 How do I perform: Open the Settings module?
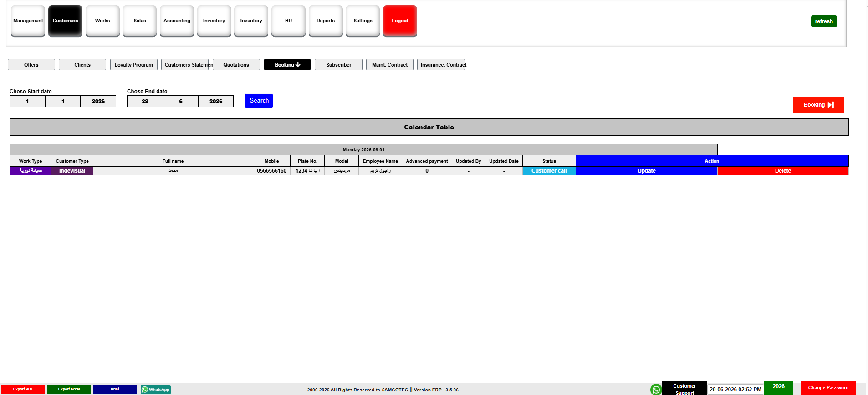pyautogui.click(x=363, y=21)
